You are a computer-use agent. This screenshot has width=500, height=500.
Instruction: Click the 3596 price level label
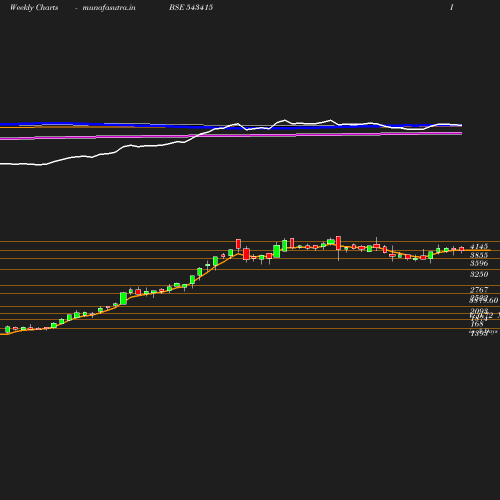pos(479,263)
